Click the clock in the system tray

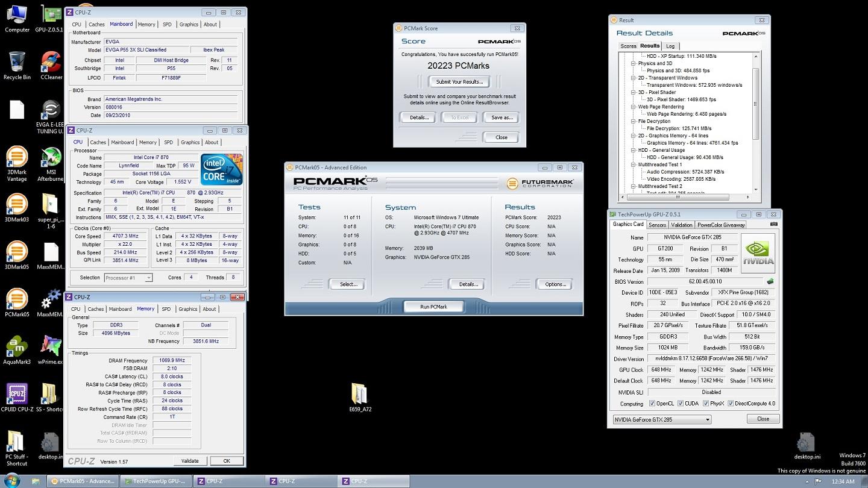point(842,481)
